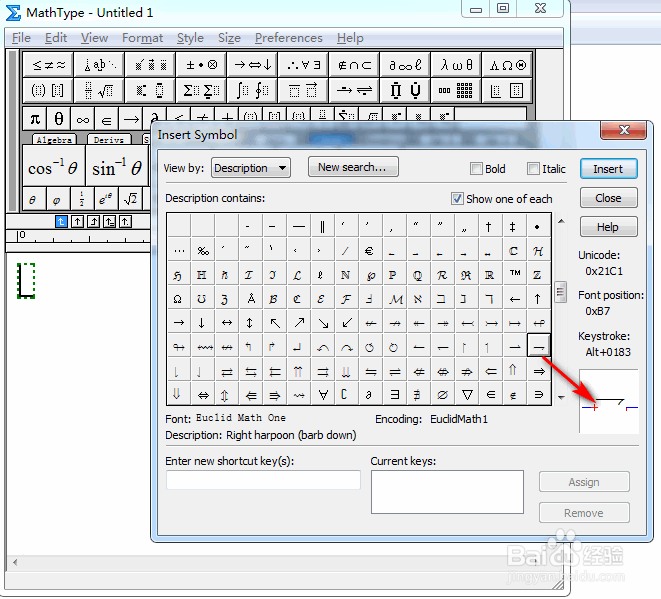Close the Insert Symbol dialog with X
The width and height of the screenshot is (661, 599).
point(623,130)
